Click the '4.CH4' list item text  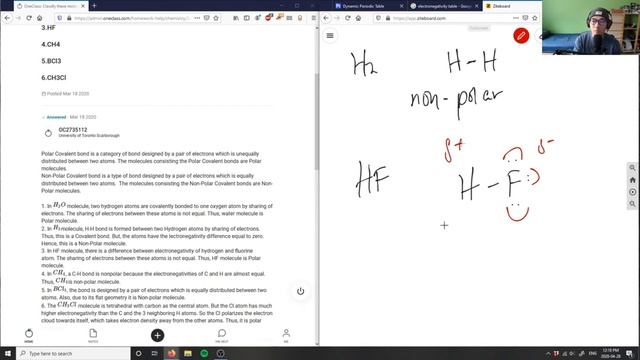[51, 44]
